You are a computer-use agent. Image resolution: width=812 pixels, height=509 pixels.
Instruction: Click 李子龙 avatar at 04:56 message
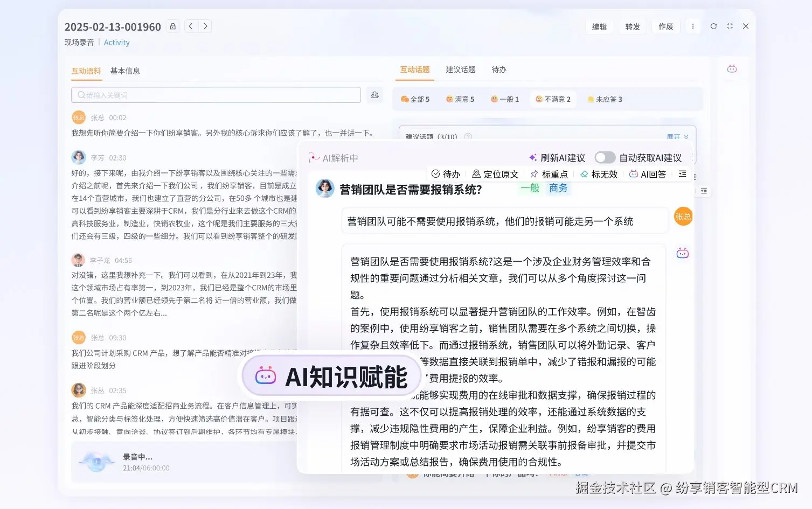click(79, 260)
